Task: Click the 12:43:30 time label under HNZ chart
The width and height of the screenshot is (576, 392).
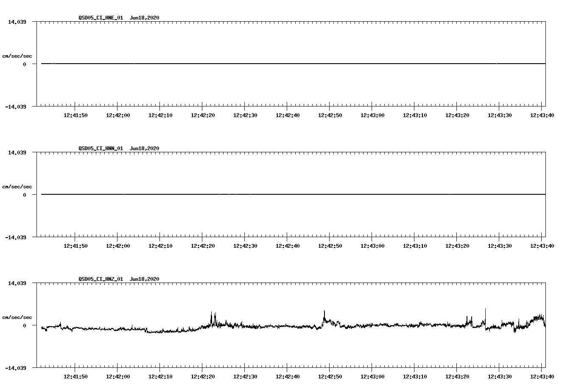Action: coord(500,376)
